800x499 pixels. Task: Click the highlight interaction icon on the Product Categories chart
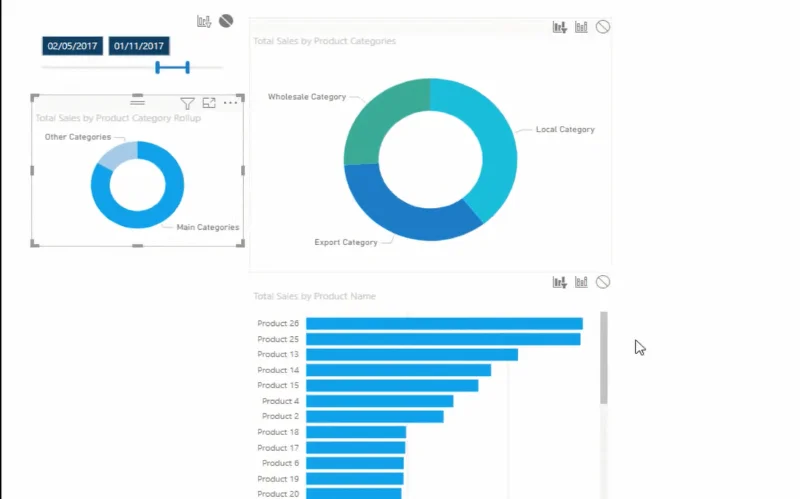[581, 27]
